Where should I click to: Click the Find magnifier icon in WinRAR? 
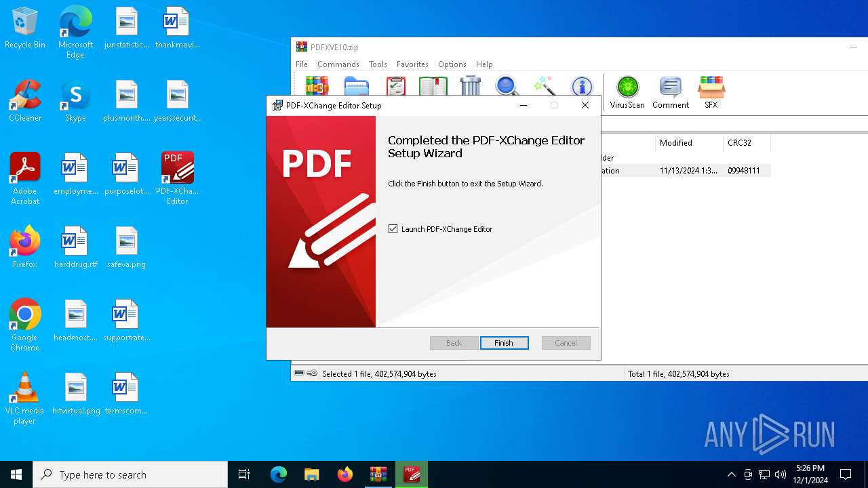(x=507, y=85)
